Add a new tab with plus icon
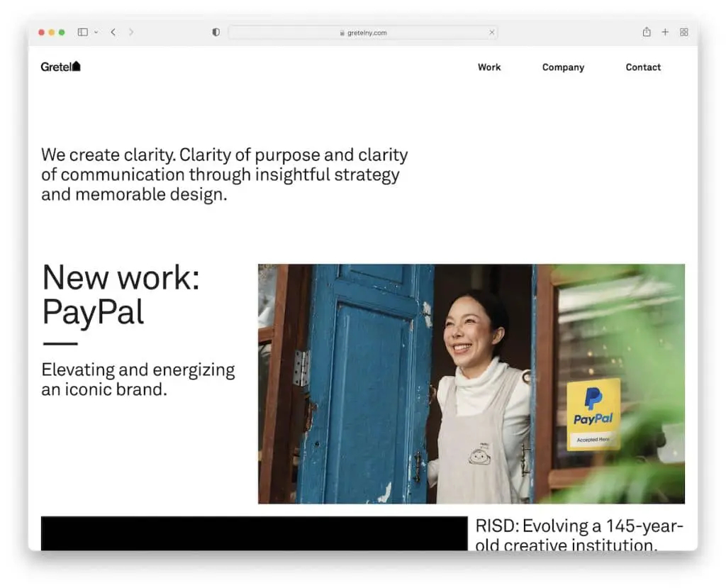Viewport: 726px width, 588px height. pos(665,32)
